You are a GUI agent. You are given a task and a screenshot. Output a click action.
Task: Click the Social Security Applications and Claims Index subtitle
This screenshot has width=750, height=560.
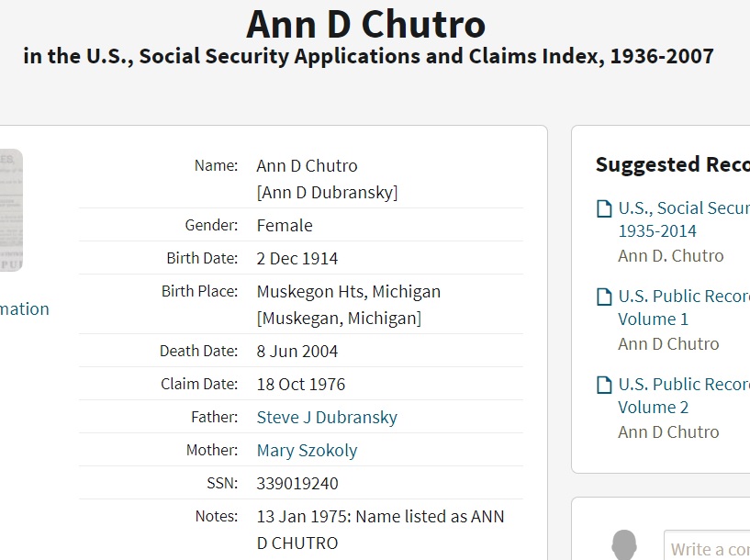pyautogui.click(x=368, y=56)
